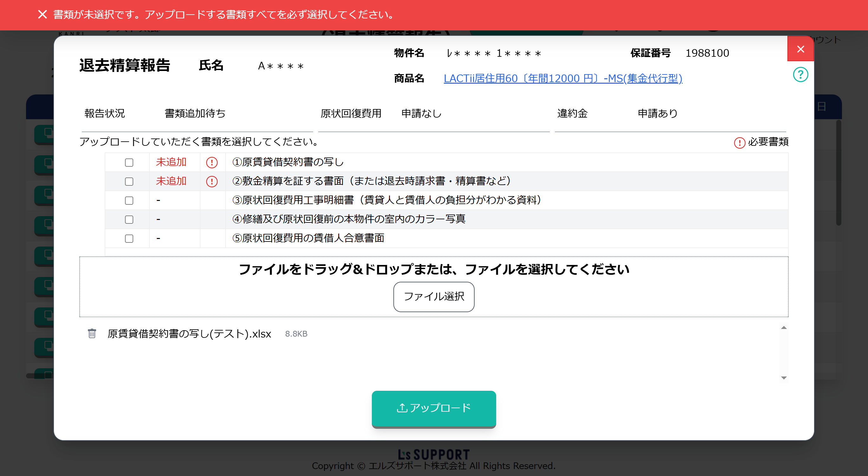Delete uploaded xlsx file with trash icon
The height and width of the screenshot is (476, 868).
92,333
